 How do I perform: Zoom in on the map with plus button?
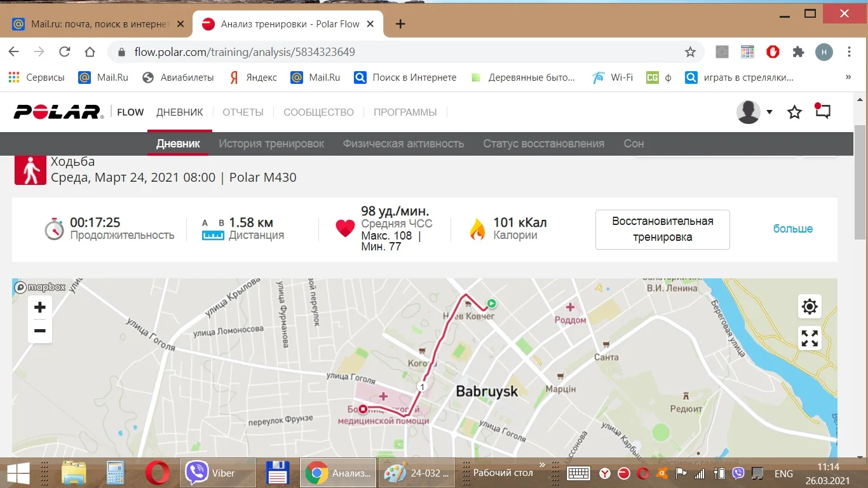coord(39,308)
